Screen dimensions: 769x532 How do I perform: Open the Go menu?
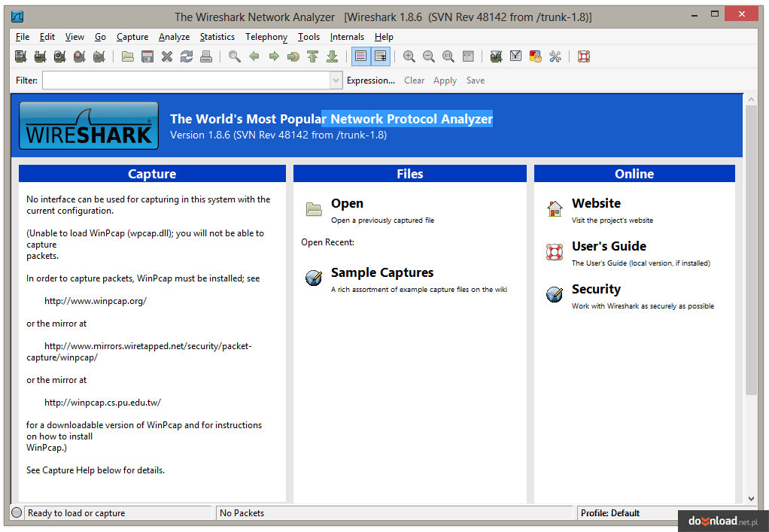coord(101,37)
